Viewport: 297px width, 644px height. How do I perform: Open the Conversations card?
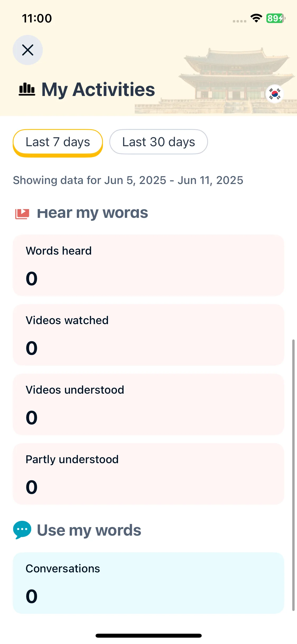(148, 583)
